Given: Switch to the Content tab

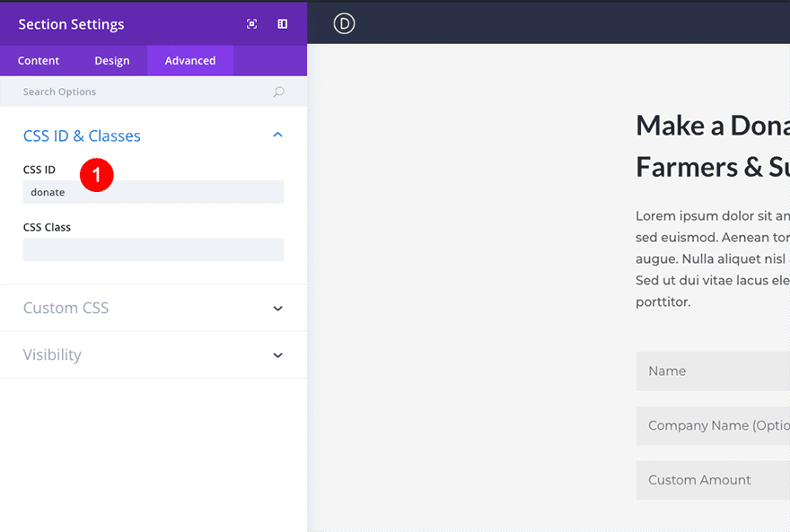Looking at the screenshot, I should pos(39,61).
